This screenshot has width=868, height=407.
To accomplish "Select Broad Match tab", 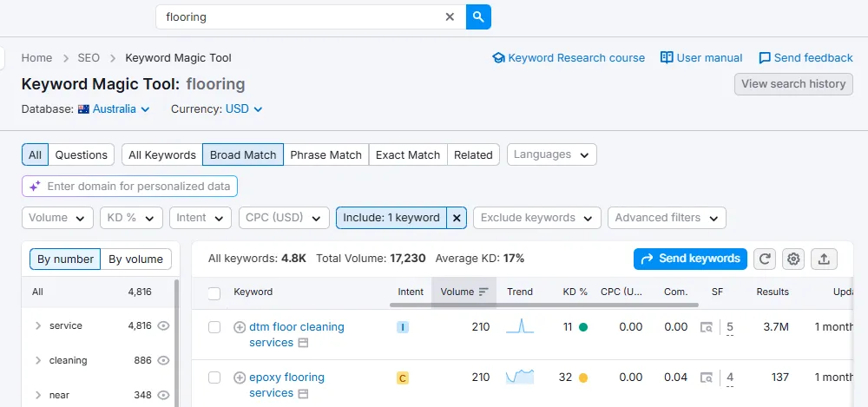I will click(243, 155).
